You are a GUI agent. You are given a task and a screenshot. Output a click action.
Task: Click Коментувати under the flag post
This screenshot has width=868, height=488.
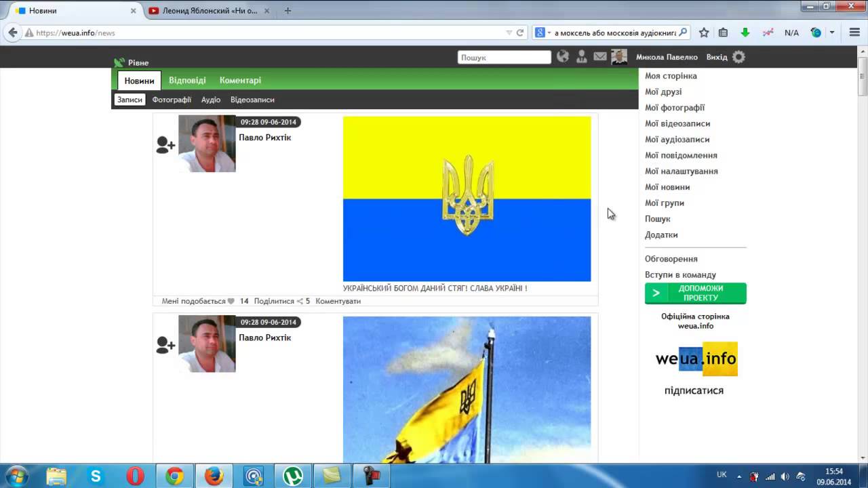[338, 301]
